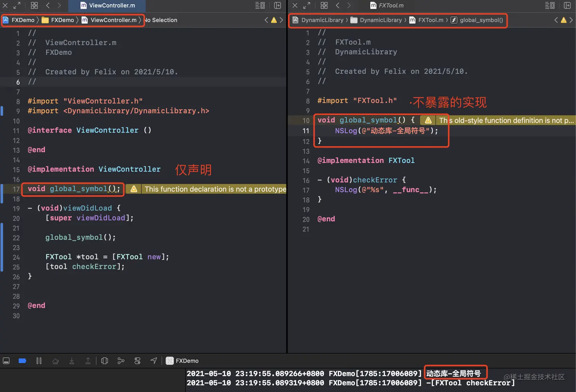Screen dimensions: 576x392
Task: Open FXDemo folder breadcrumb
Action: [x=58, y=20]
